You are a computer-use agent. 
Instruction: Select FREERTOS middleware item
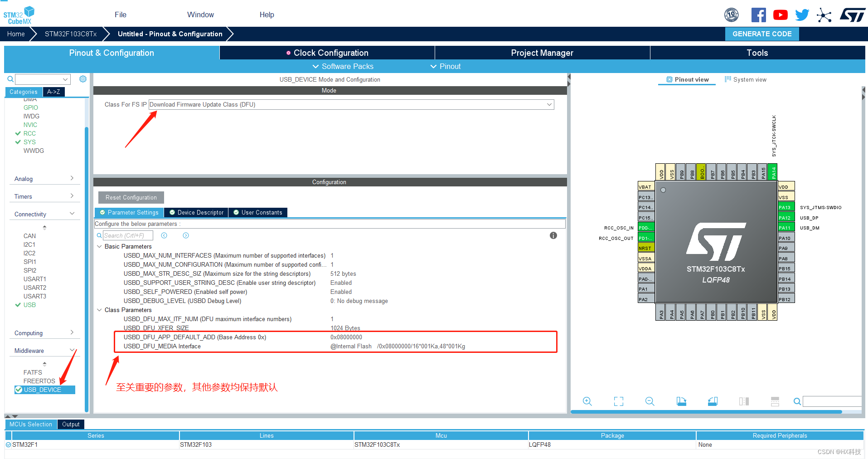[x=39, y=381]
